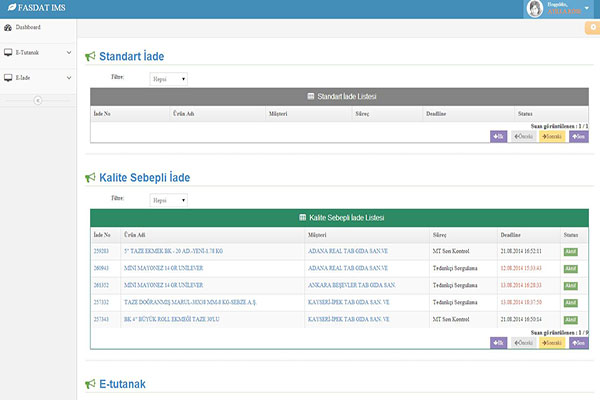600x400 pixels.
Task: Expand the E-Tutanak chevron
Action: click(69, 52)
